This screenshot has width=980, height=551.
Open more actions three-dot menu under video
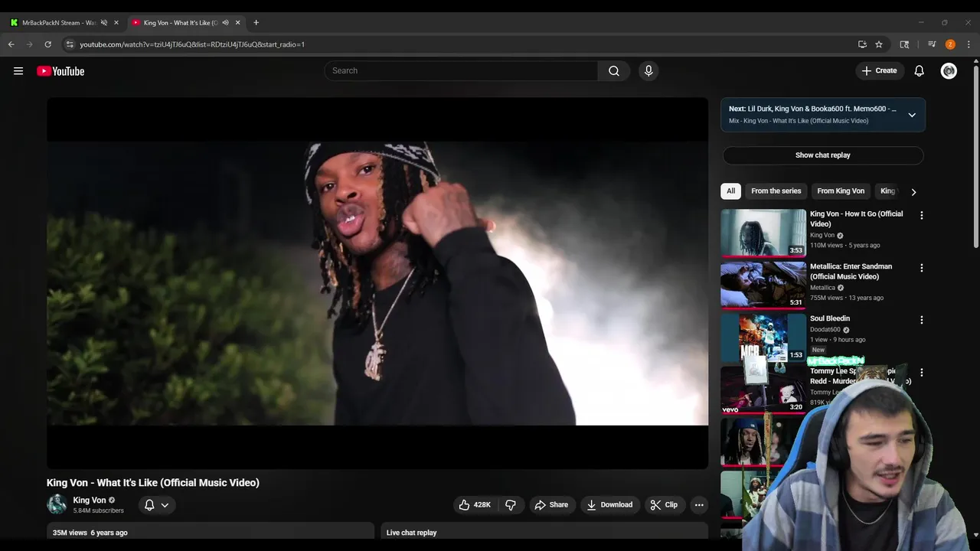(698, 504)
